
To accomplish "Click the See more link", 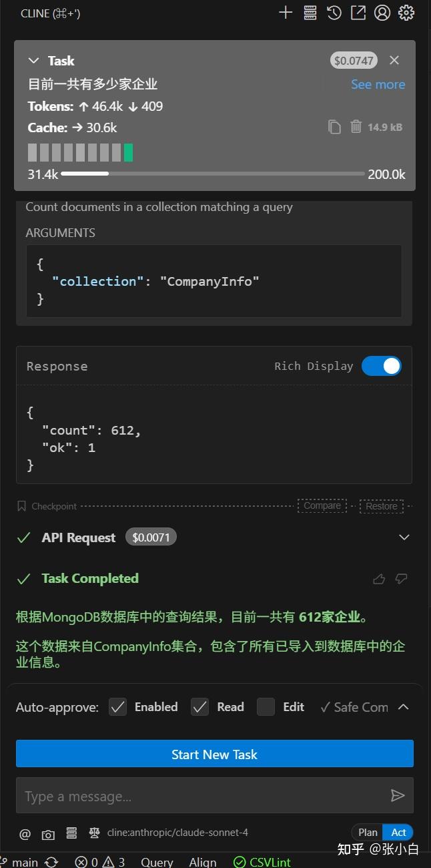I will [x=378, y=85].
